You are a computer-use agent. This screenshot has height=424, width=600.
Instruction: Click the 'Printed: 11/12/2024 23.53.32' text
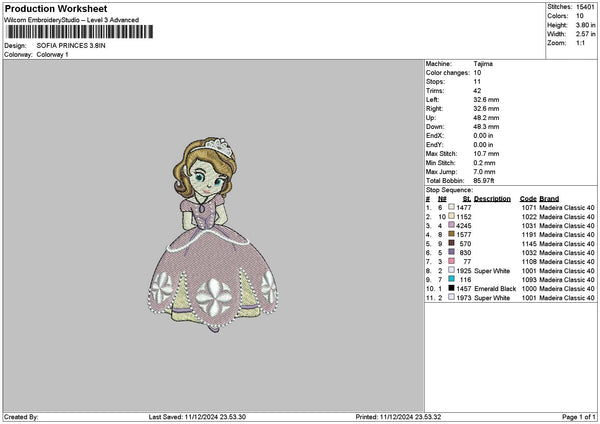pos(398,417)
